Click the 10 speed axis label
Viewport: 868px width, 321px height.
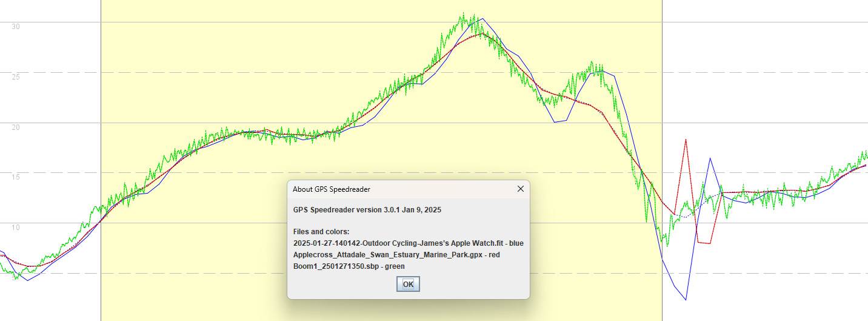(x=16, y=228)
